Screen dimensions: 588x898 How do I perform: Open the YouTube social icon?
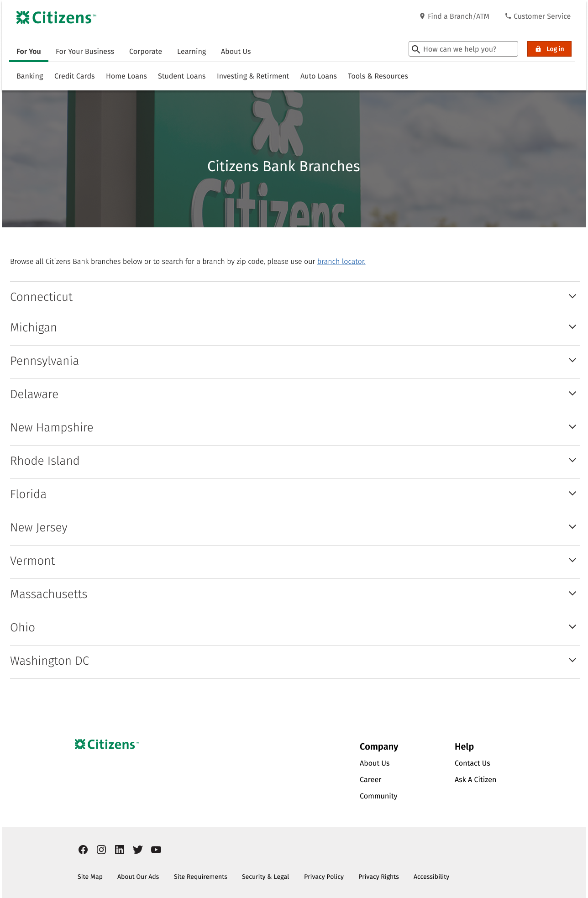point(156,850)
